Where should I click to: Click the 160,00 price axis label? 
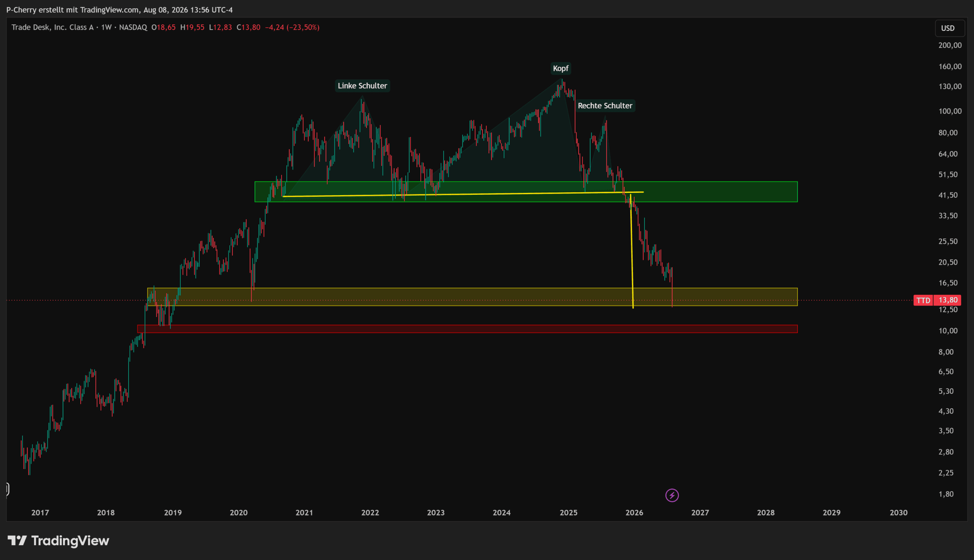tap(950, 67)
